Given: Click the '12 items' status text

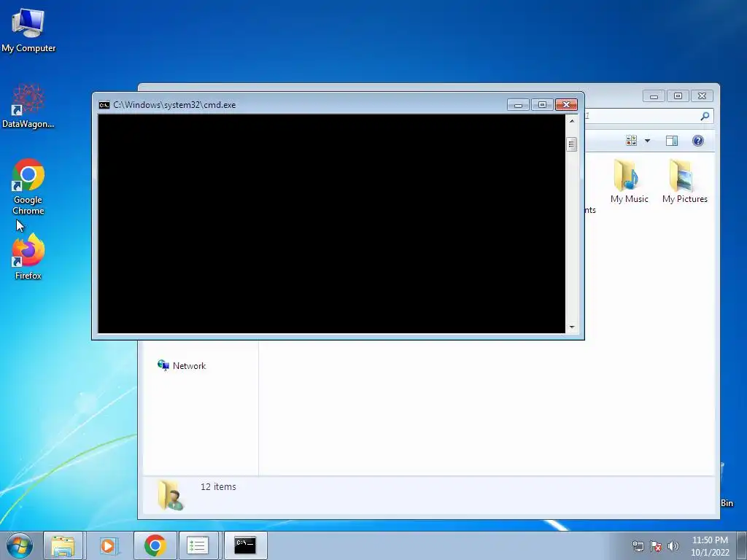Looking at the screenshot, I should (218, 486).
